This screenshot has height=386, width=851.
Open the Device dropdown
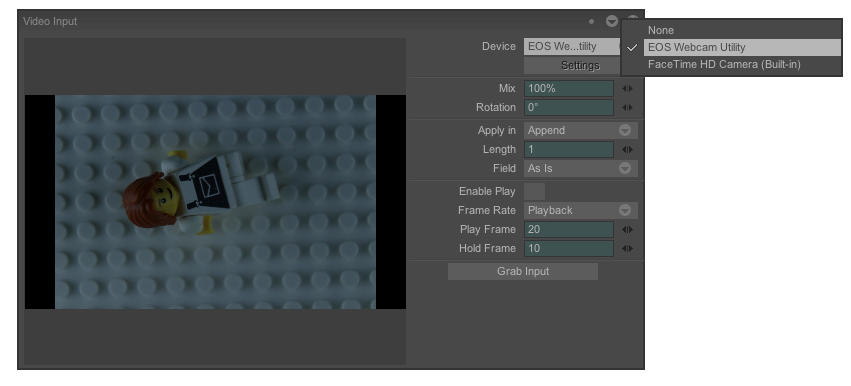pos(572,47)
